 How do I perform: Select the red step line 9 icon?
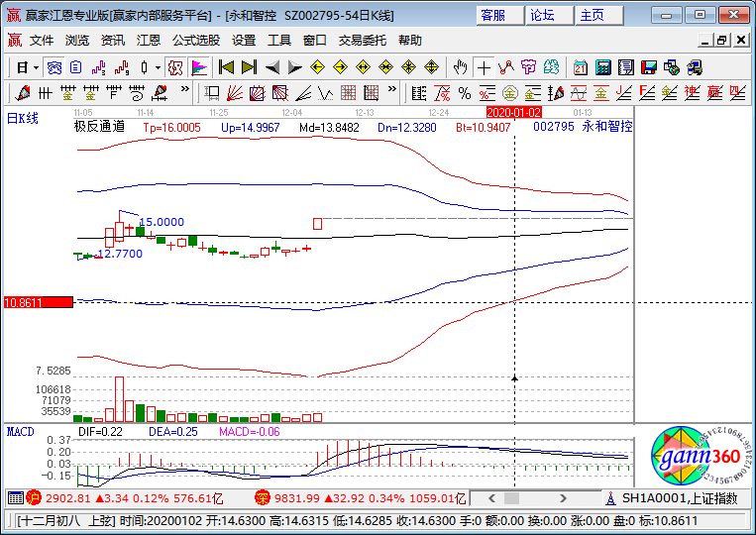122,67
